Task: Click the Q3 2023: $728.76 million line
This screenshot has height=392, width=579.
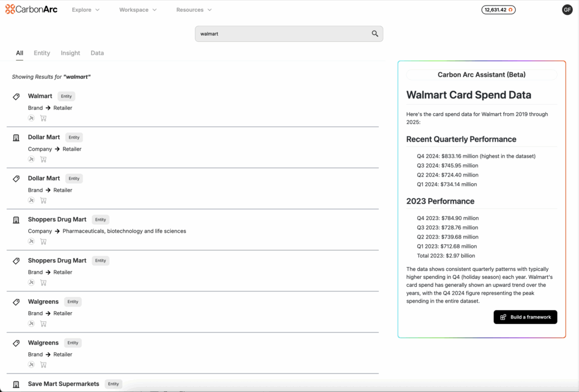Action: 447,227
